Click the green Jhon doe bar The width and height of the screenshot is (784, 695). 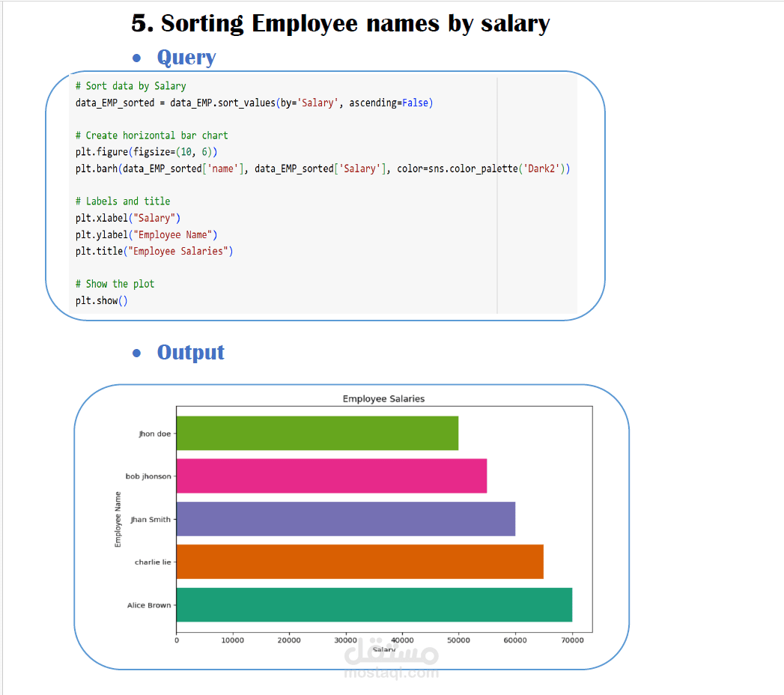point(317,433)
